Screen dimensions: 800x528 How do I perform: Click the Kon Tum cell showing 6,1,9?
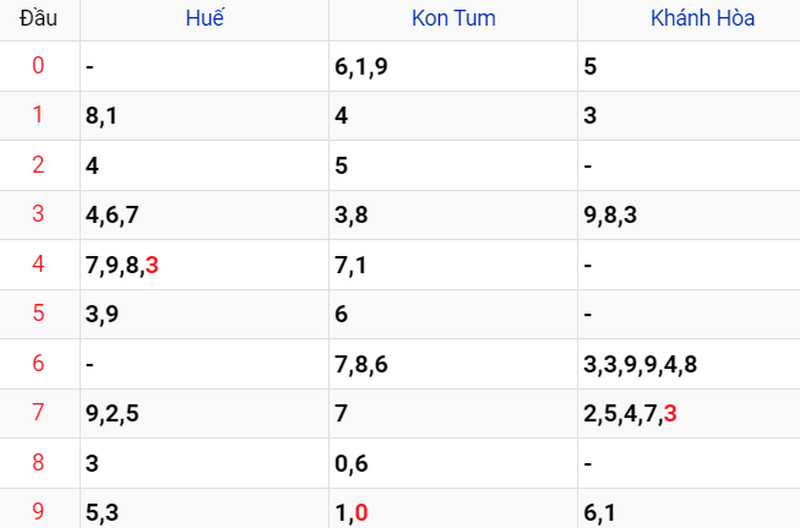point(454,66)
